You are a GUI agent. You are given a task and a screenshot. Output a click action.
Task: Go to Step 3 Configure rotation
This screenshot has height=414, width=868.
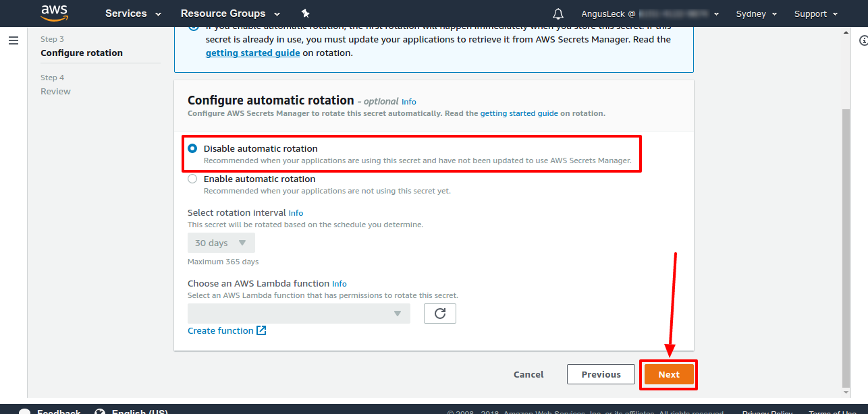pyautogui.click(x=82, y=46)
